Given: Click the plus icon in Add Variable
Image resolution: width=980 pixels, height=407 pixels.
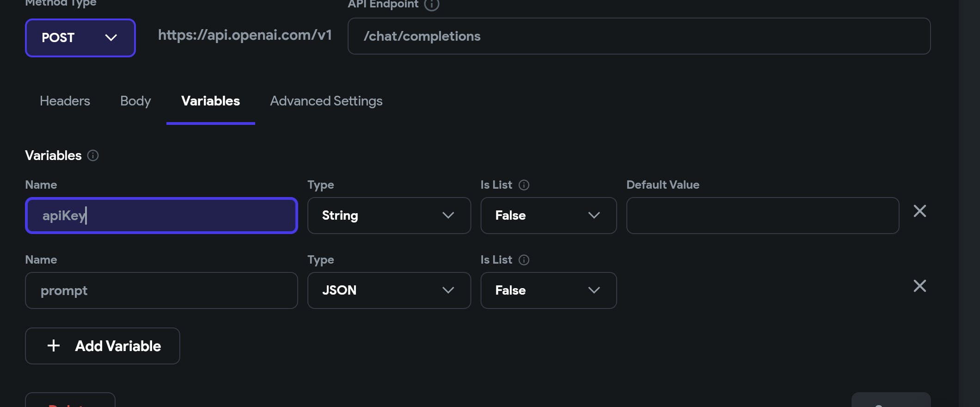Looking at the screenshot, I should tap(54, 346).
